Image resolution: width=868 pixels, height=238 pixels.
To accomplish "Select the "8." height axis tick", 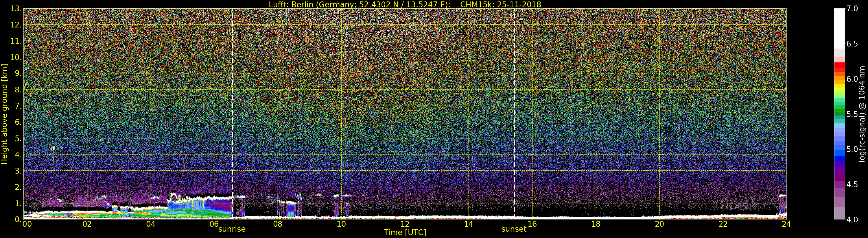I will [18, 90].
